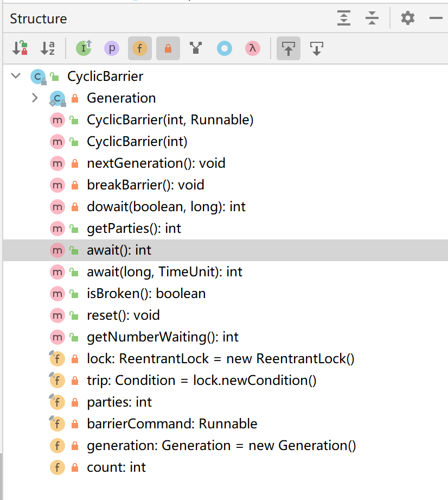Click Expand All in Structure header
This screenshot has height=500, width=448.
pos(344,18)
